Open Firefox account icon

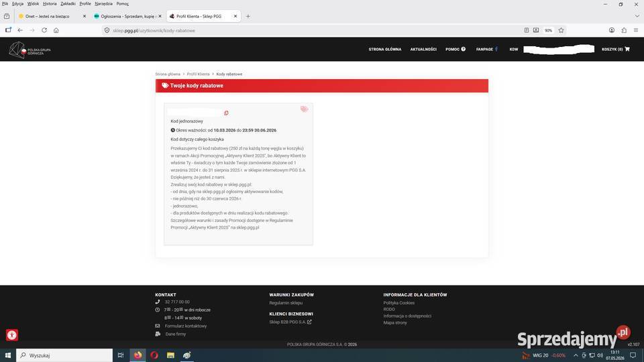click(612, 30)
